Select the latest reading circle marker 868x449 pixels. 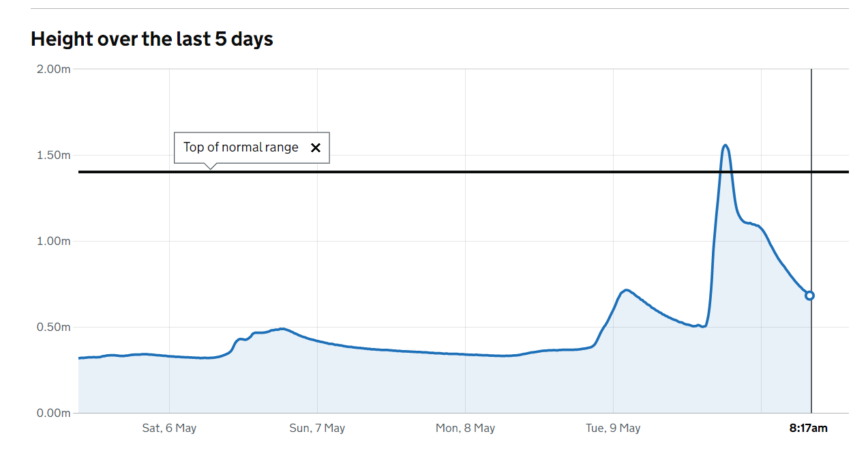coord(809,295)
